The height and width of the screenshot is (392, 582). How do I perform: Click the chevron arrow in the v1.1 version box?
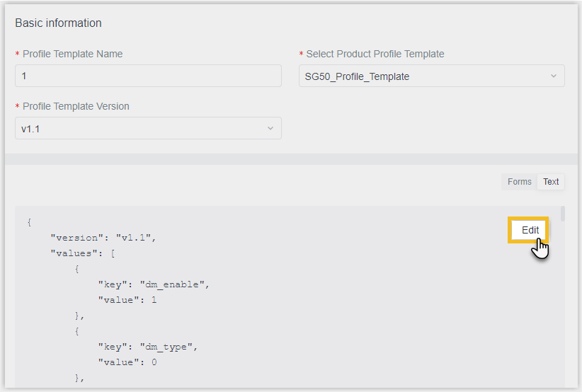tap(270, 128)
